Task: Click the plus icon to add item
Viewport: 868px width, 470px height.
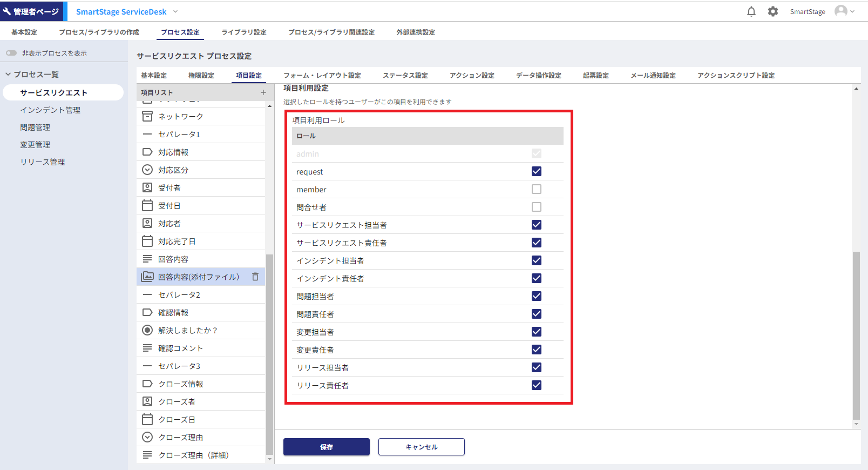Action: coord(263,92)
